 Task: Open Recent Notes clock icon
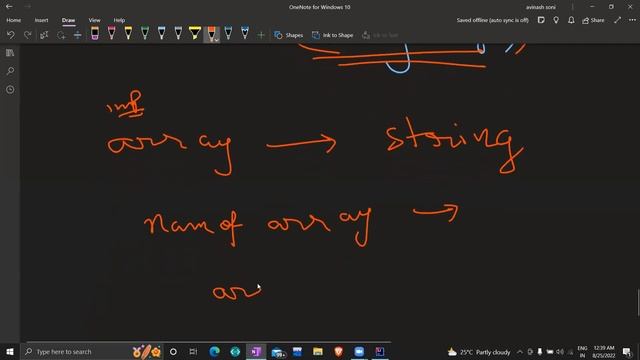pos(10,89)
